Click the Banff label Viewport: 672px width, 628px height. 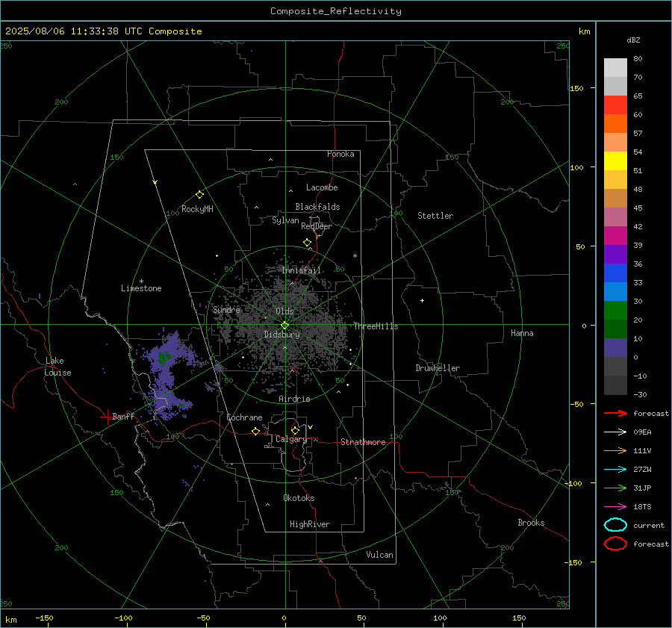click(123, 416)
